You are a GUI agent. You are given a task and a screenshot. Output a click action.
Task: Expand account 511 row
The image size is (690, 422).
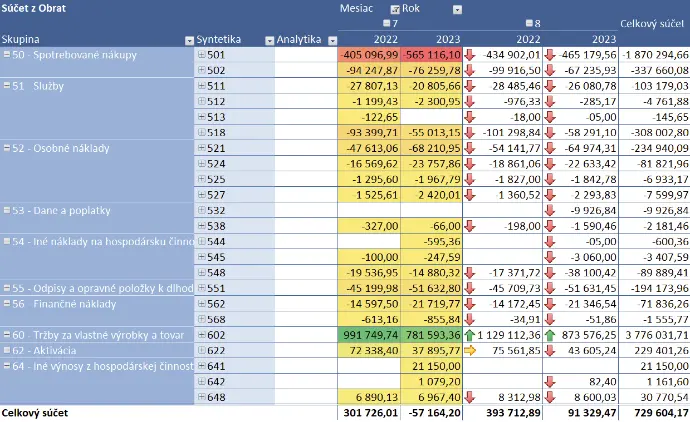point(202,85)
